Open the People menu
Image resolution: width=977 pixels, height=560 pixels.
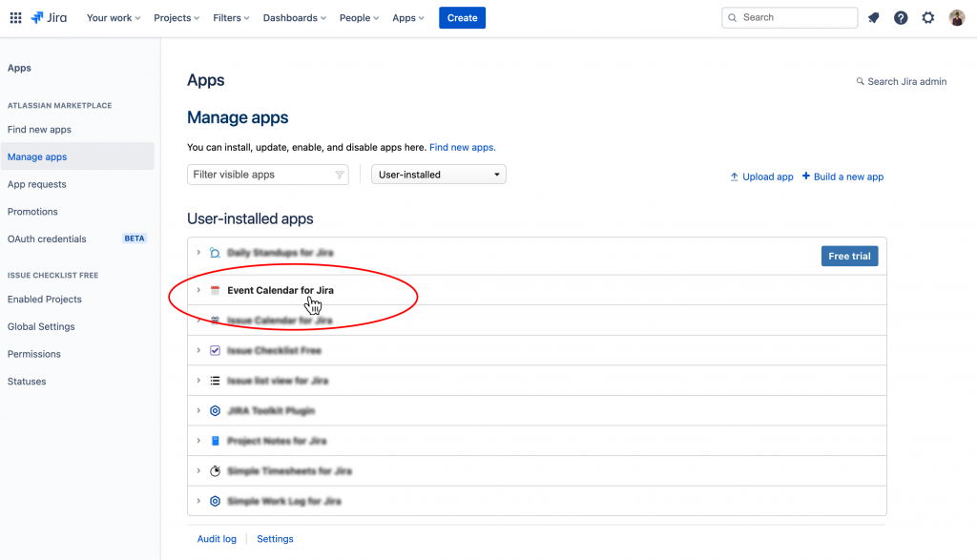click(359, 17)
